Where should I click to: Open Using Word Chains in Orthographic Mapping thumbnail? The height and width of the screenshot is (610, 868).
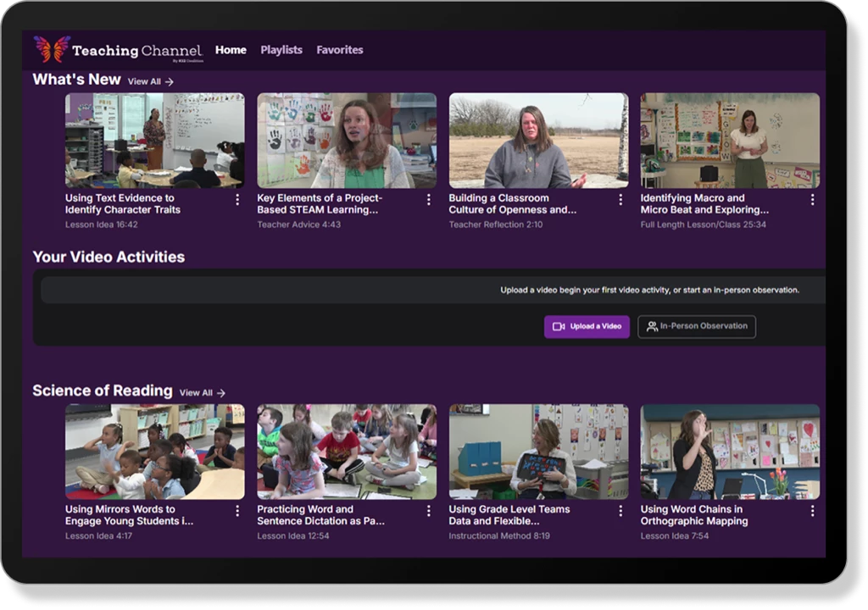tap(730, 452)
